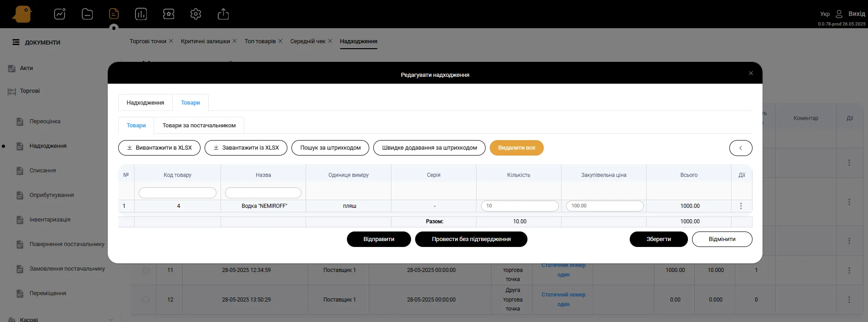Image resolution: width=868 pixels, height=322 pixels.
Task: Click the folder icon in top navigation
Action: click(87, 14)
